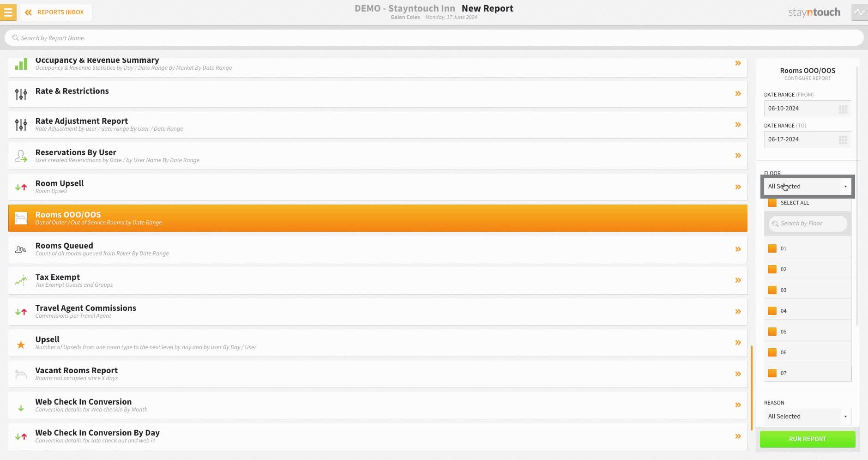
Task: Expand Rooms Queued with its chevron
Action: tap(738, 249)
